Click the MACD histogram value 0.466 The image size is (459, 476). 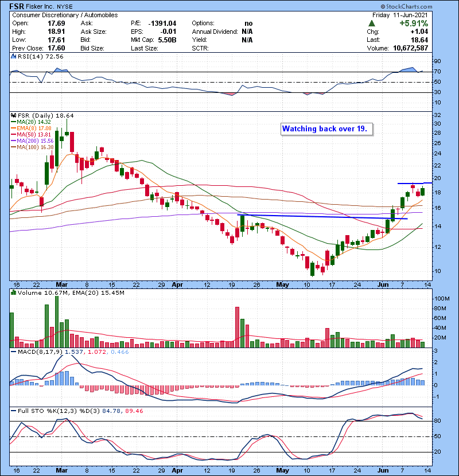(x=120, y=352)
